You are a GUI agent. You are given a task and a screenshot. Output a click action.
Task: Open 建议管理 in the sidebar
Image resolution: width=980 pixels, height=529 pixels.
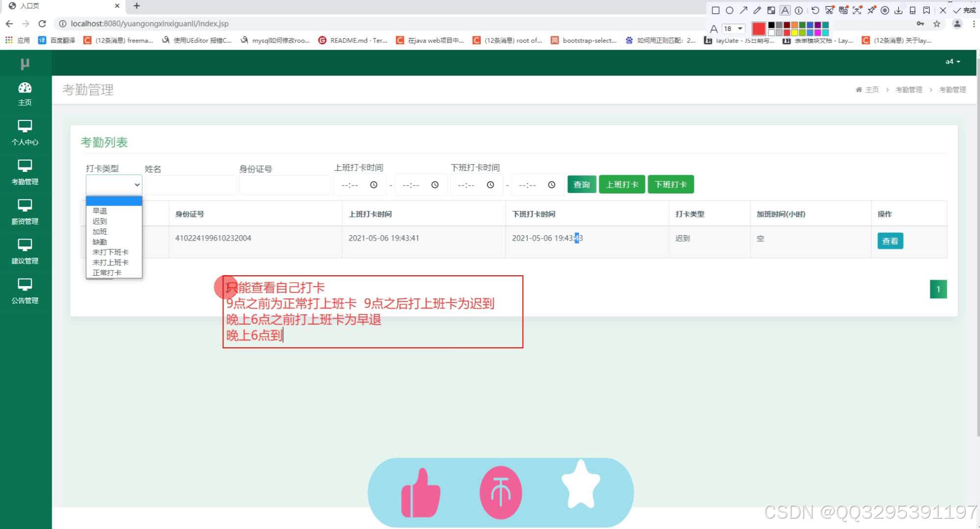(x=25, y=252)
